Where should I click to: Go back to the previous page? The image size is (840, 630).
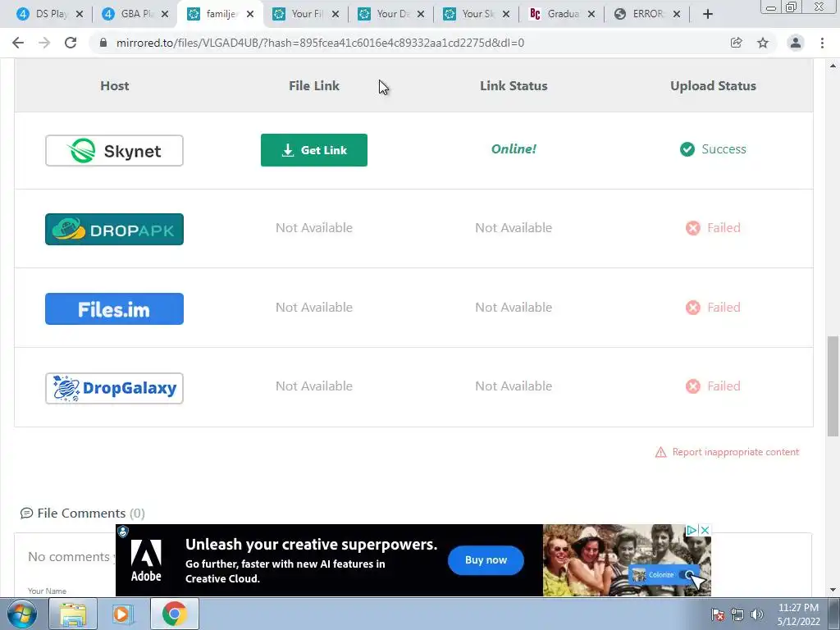point(18,43)
